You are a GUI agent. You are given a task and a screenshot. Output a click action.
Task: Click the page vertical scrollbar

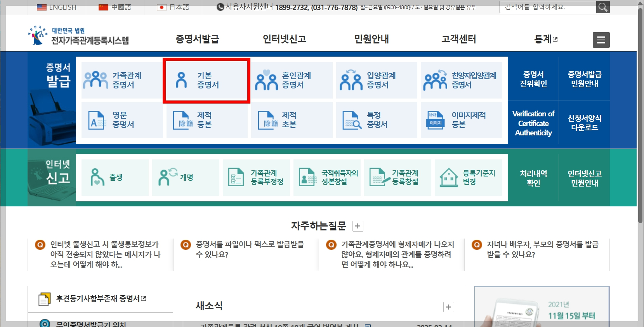[x=641, y=115]
